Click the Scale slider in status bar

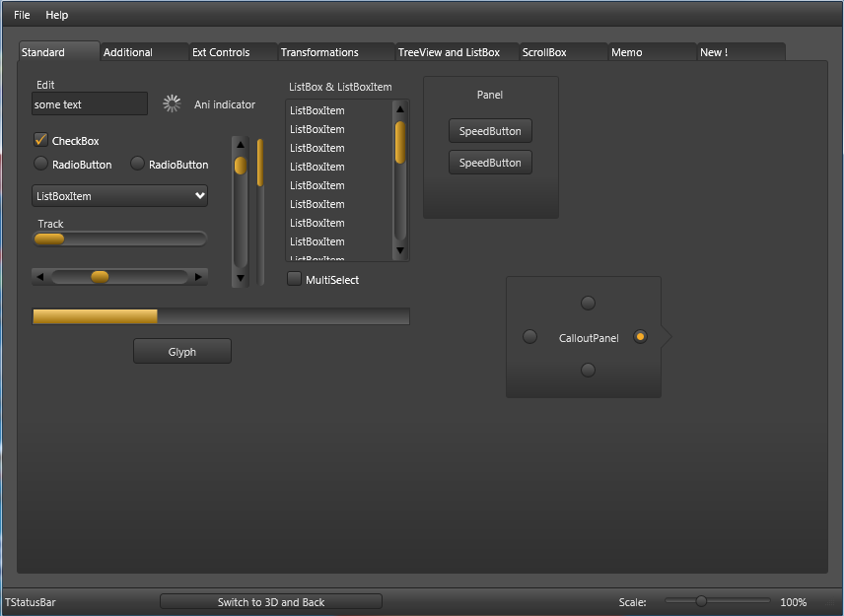point(717,601)
